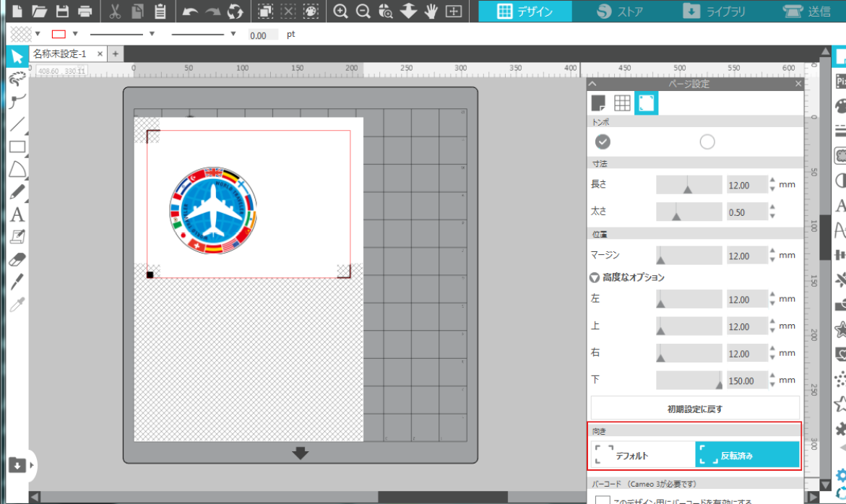
Task: Switch to デザイン tab
Action: (x=525, y=11)
